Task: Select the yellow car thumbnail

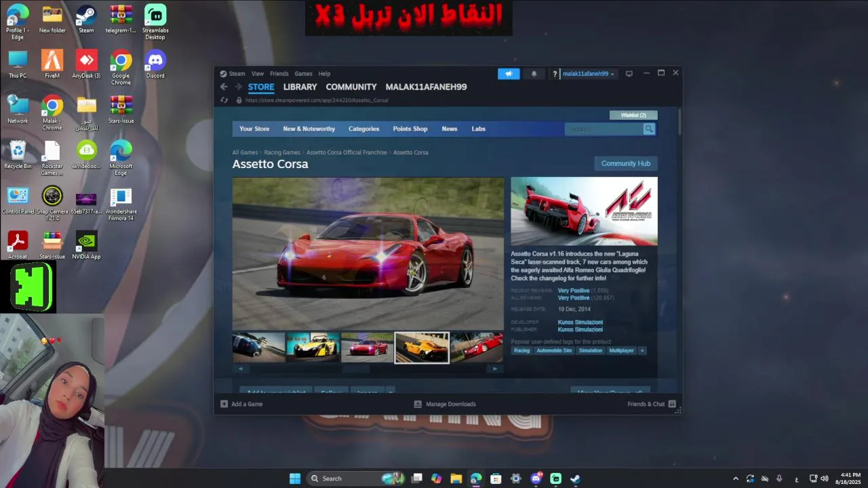Action: 313,347
